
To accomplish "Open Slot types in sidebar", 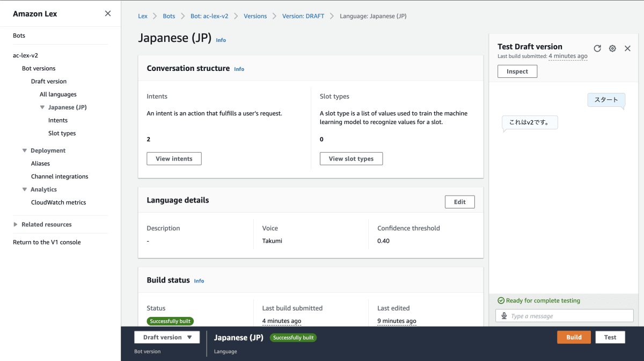I will pos(62,133).
